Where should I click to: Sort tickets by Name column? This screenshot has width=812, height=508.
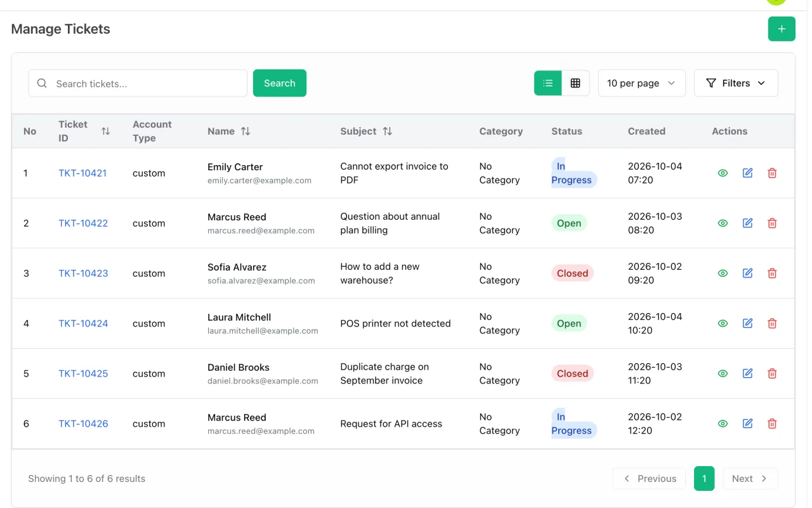point(246,131)
